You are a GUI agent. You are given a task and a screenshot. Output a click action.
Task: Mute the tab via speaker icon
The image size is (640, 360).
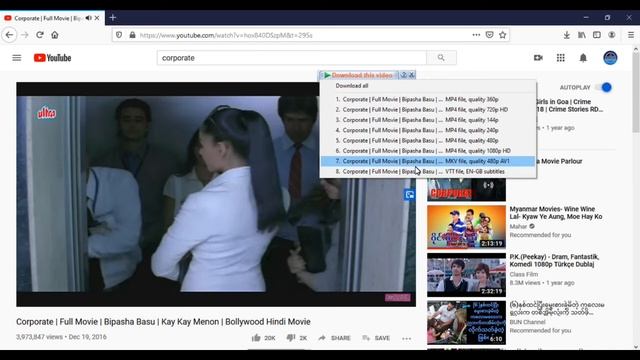coord(89,18)
